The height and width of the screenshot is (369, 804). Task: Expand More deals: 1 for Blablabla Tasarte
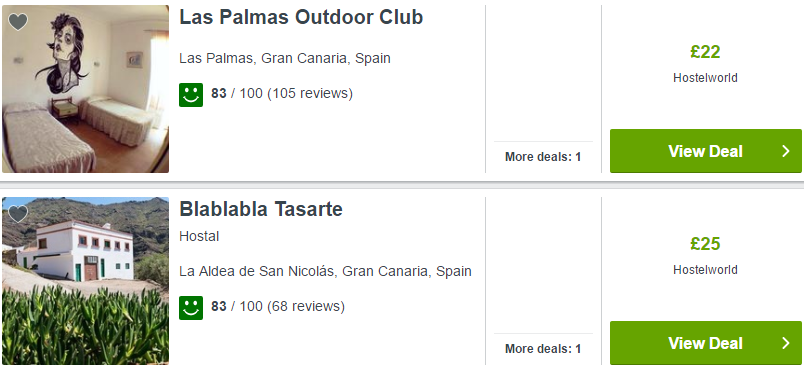point(543,349)
